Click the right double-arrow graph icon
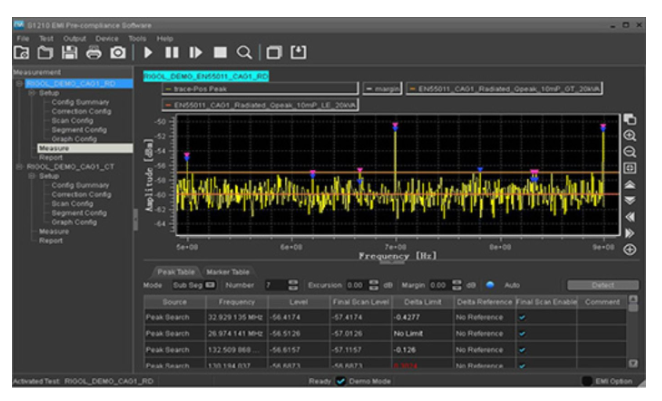This screenshot has width=662, height=401. 629,233
